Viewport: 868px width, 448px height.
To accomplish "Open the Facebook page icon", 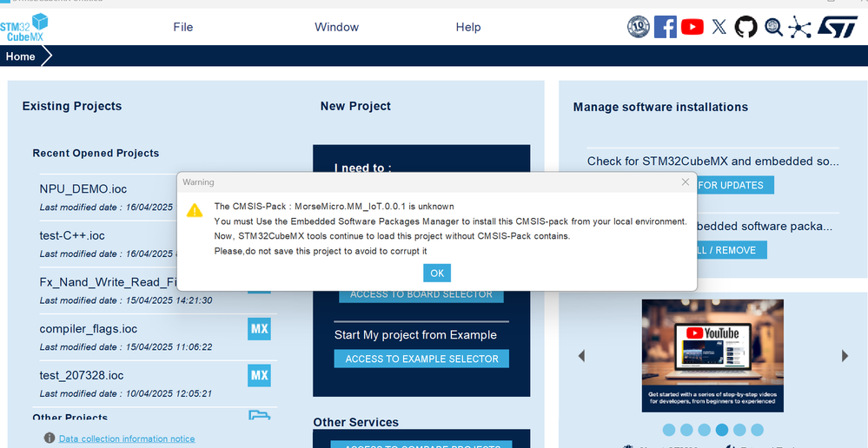I will coord(665,27).
